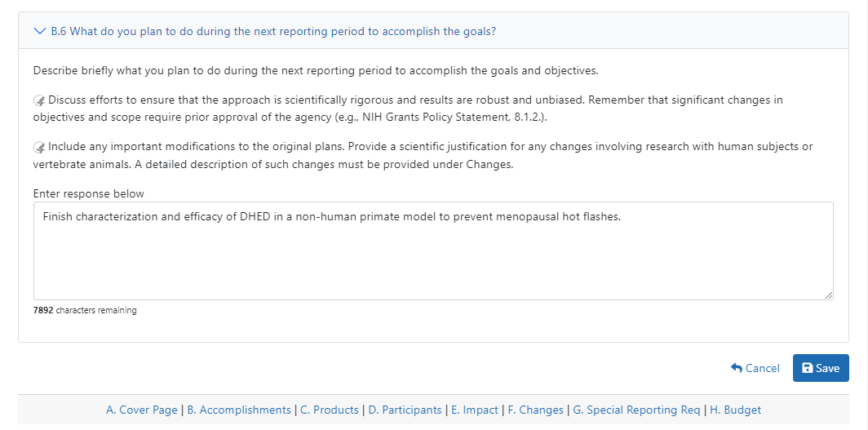Image resolution: width=868 pixels, height=430 pixels.
Task: Save the B.6 response
Action: (x=821, y=368)
